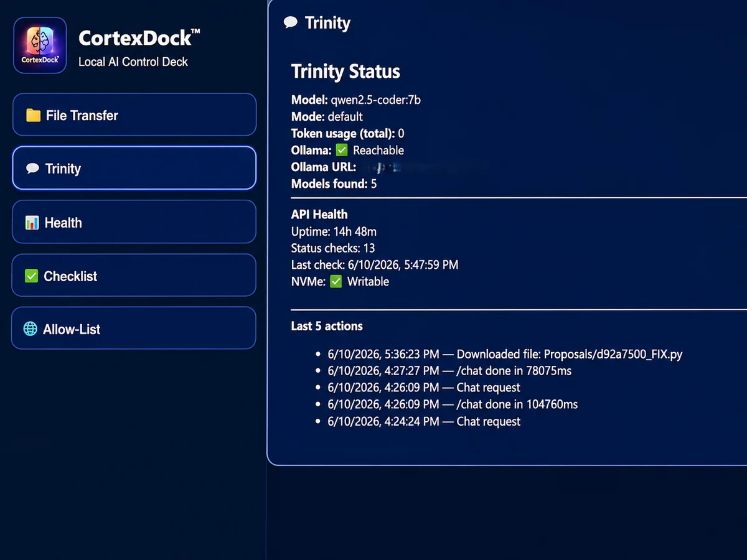Click the folder icon on File Transfer
This screenshot has width=747, height=560.
(33, 115)
